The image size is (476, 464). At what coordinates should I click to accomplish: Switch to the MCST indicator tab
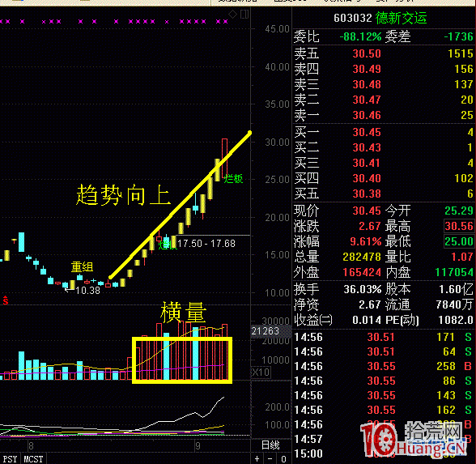33,459
